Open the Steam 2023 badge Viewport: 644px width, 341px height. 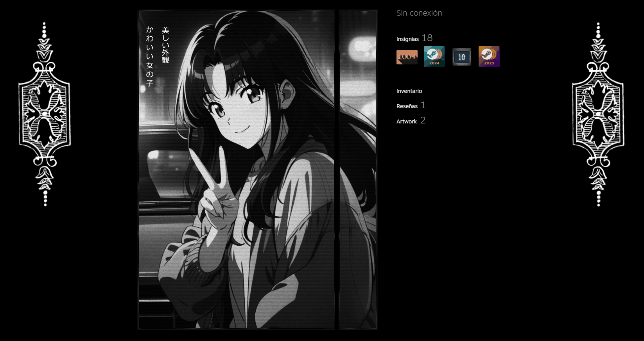[489, 57]
